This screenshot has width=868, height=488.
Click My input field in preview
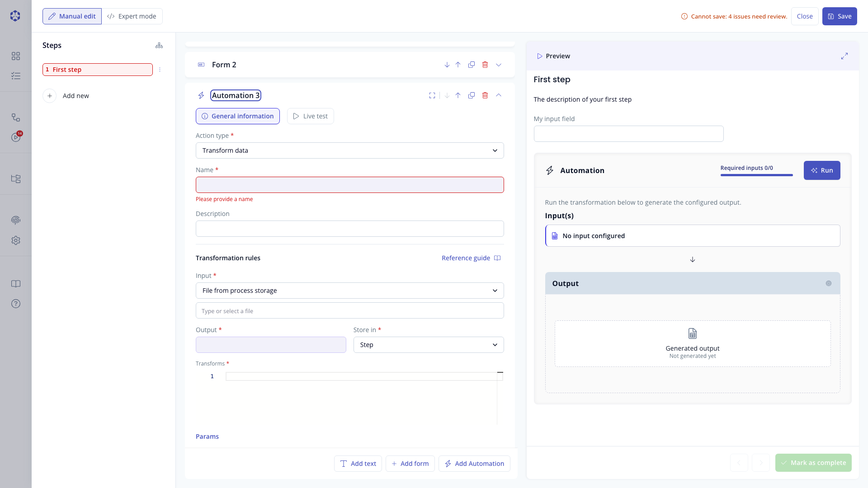(628, 134)
